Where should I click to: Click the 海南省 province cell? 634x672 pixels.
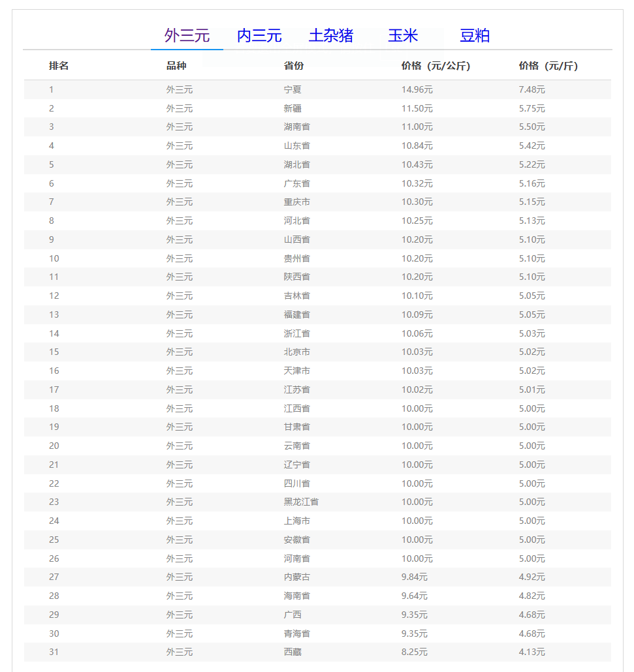(296, 596)
